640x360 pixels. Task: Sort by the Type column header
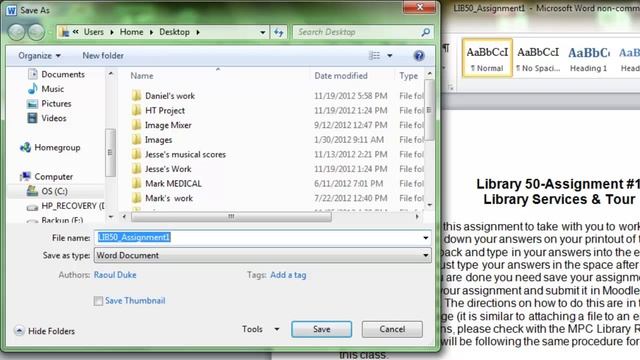tap(409, 76)
